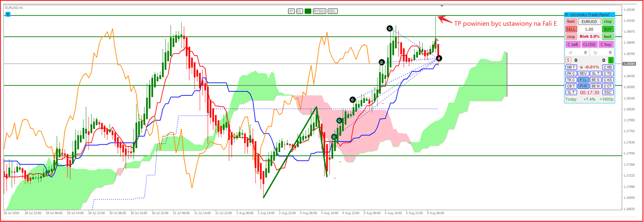Viewport: 644px width, 222px height.
Task: Open the EURUSD symbol selector
Action: (589, 22)
